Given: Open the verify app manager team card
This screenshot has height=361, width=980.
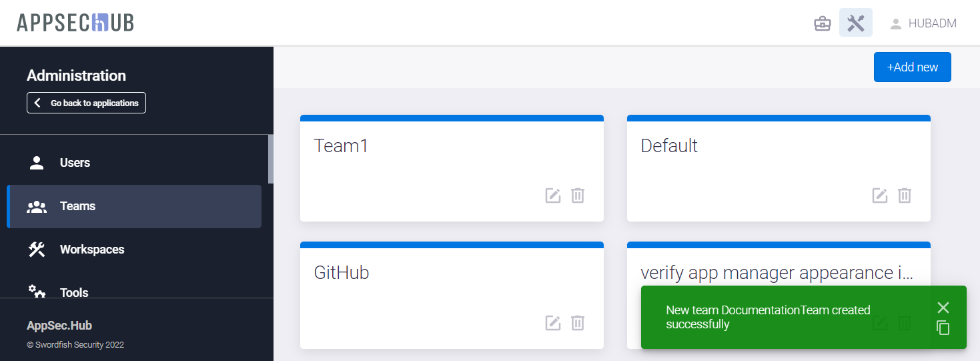Looking at the screenshot, I should click(775, 273).
